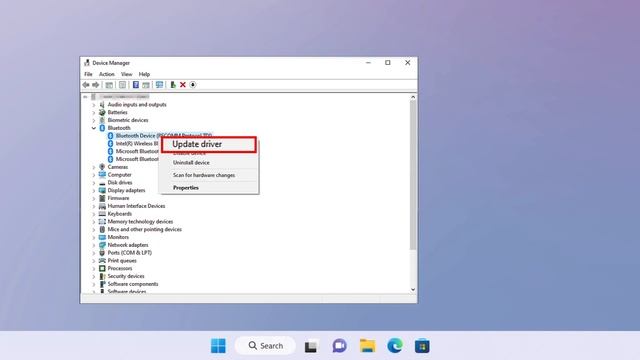Click the Biometric devices category icon
This screenshot has height=360, width=640.
coord(102,120)
